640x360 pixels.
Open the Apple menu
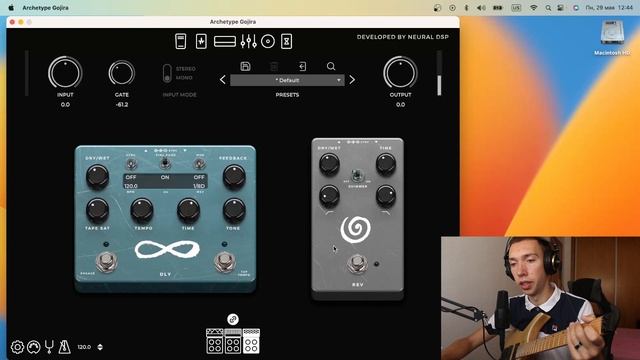pyautogui.click(x=11, y=8)
